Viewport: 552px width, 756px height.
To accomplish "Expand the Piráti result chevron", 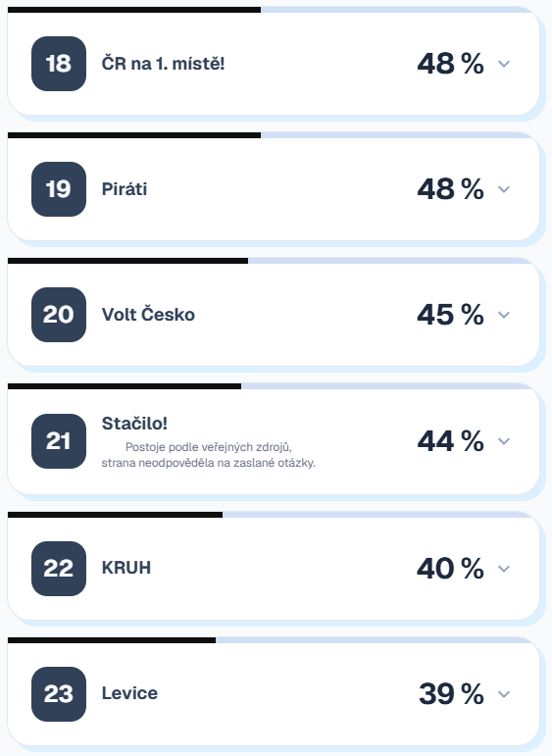I will (504, 189).
